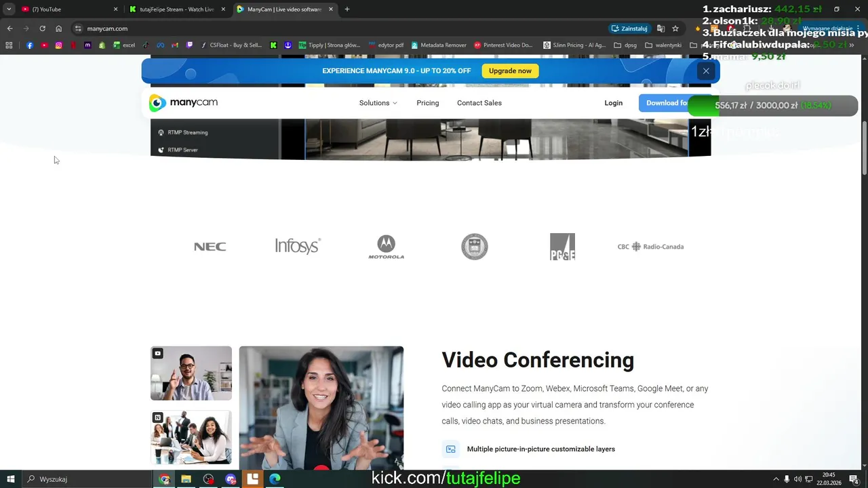Click the Upgrade now button
Screen dimensions: 868x488
(510, 70)
